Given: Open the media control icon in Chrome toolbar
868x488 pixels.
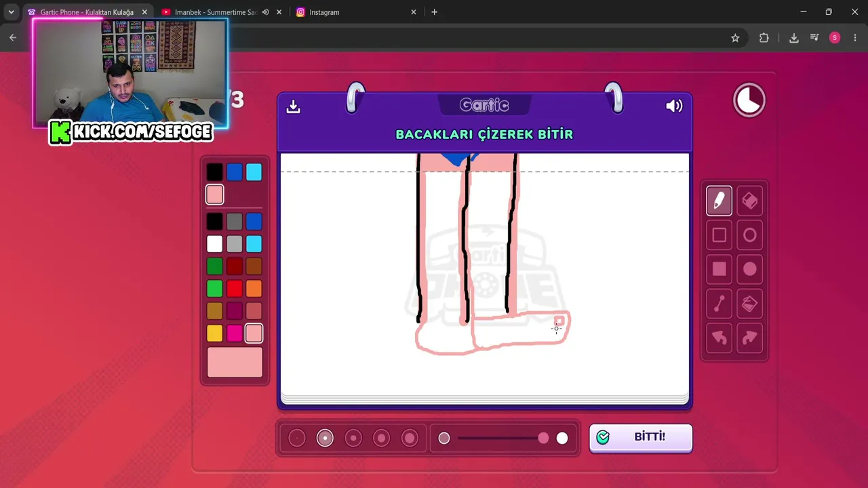Looking at the screenshot, I should [x=814, y=38].
